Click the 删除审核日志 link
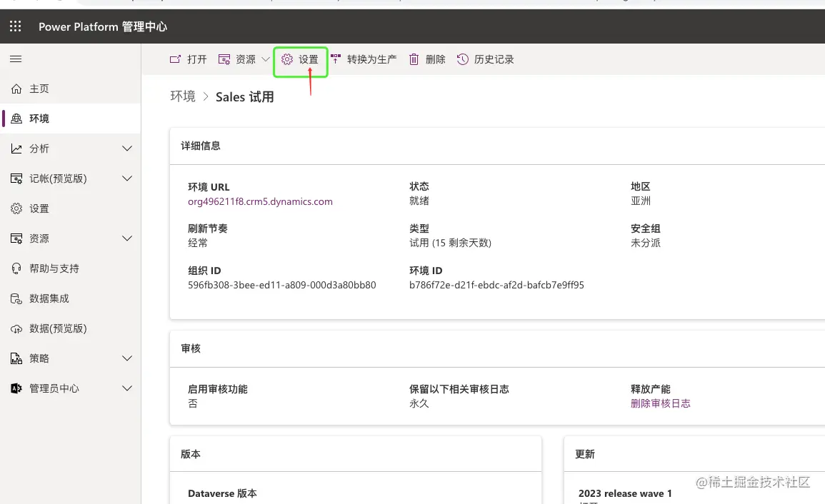This screenshot has height=504, width=825. pyautogui.click(x=660, y=403)
